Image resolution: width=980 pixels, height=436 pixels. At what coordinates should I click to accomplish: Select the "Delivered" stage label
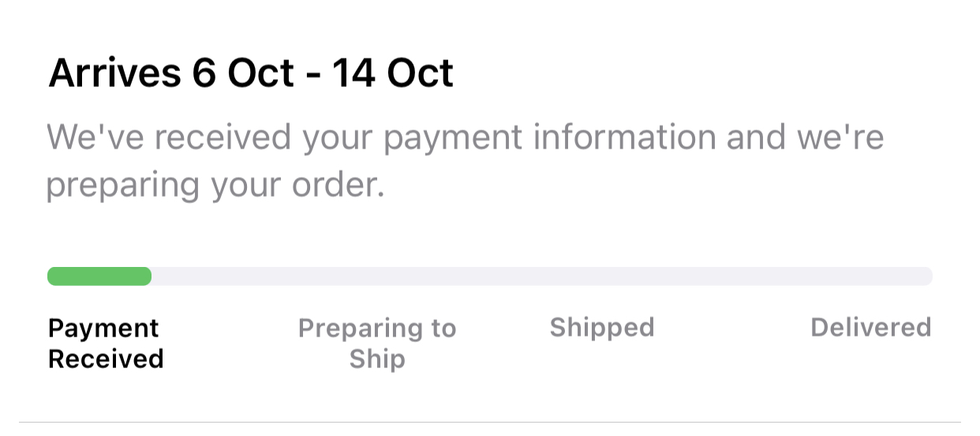pos(870,327)
